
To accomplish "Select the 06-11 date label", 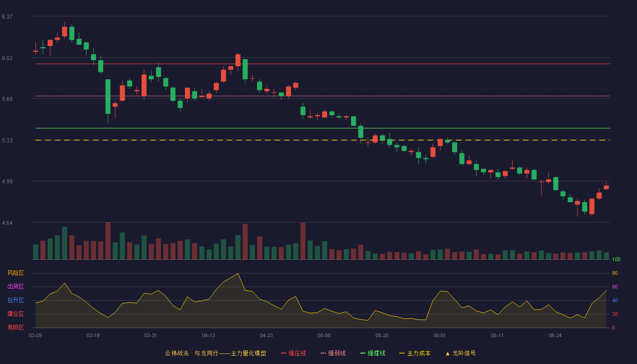I will tap(497, 335).
